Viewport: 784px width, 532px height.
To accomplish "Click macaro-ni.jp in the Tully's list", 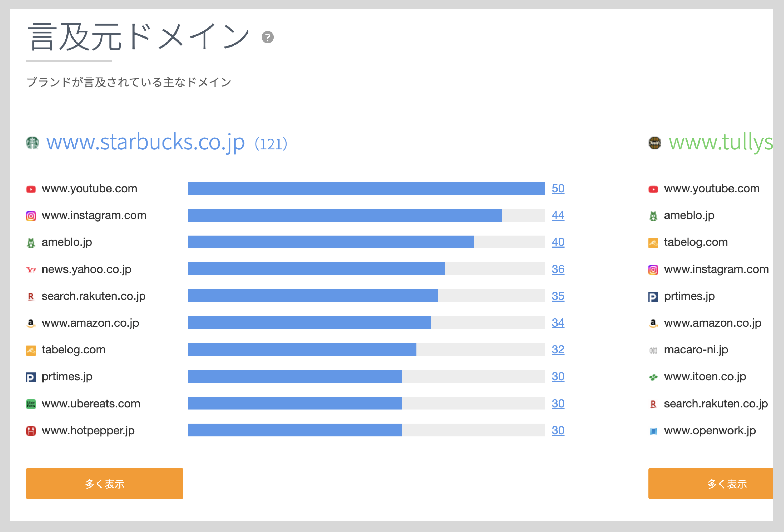I will click(696, 349).
